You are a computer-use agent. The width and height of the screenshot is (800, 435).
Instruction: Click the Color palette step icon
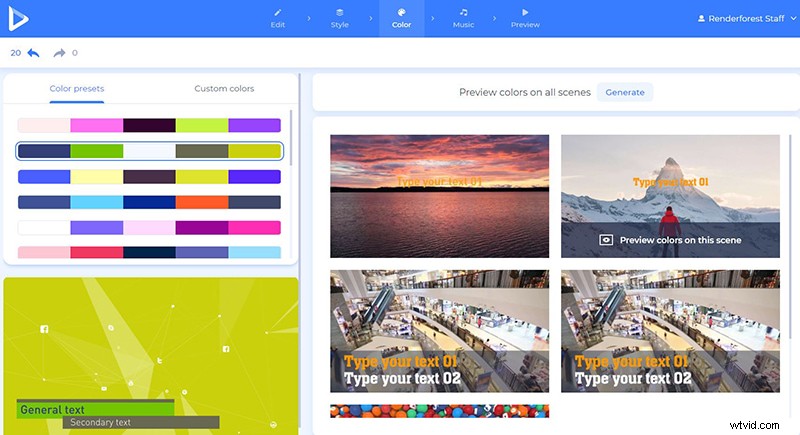coord(402,12)
